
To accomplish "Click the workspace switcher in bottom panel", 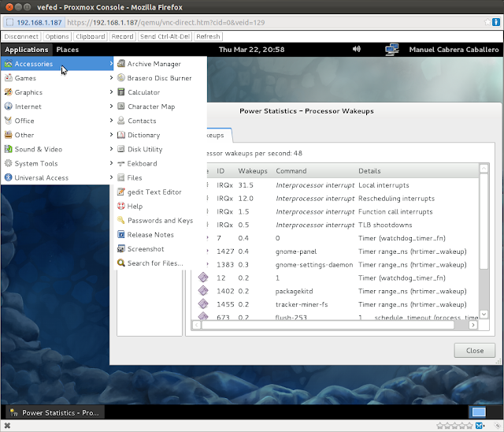I will 479,412.
